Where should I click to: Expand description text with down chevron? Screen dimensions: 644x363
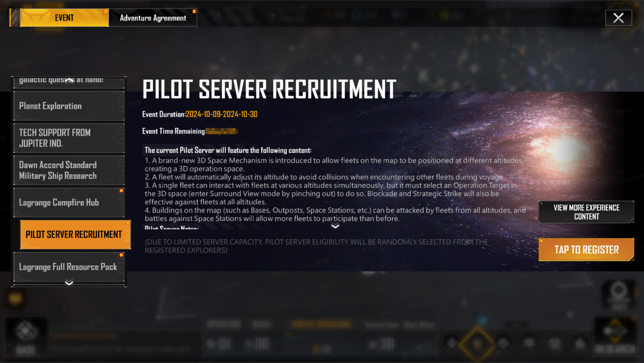click(335, 226)
